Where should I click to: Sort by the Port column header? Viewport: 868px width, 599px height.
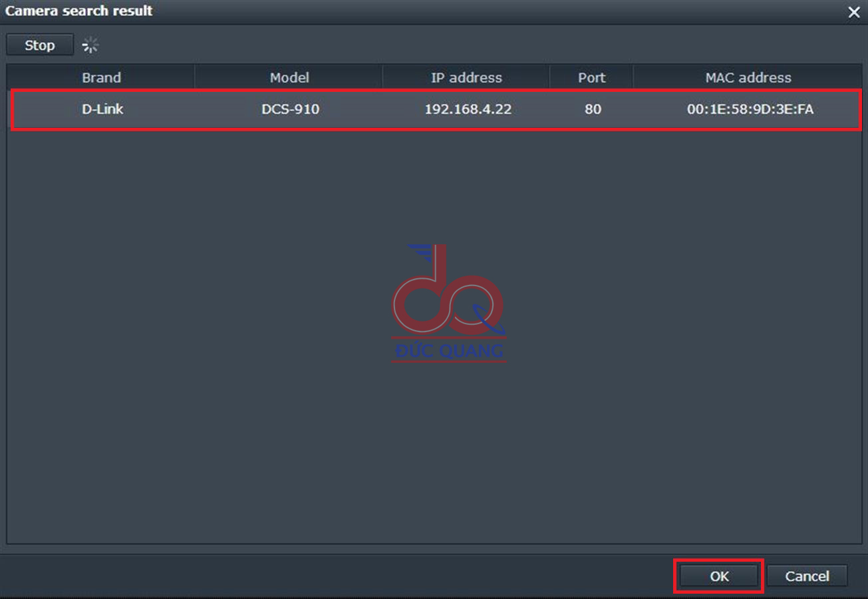591,77
